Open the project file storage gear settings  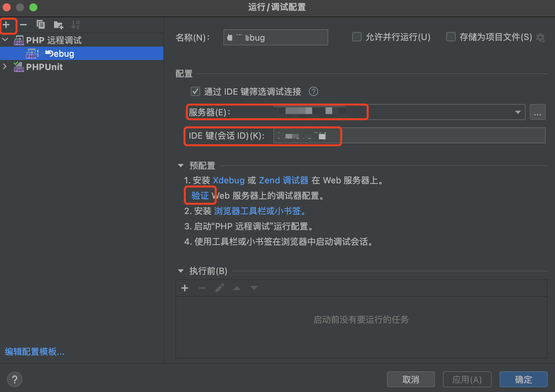(x=541, y=38)
